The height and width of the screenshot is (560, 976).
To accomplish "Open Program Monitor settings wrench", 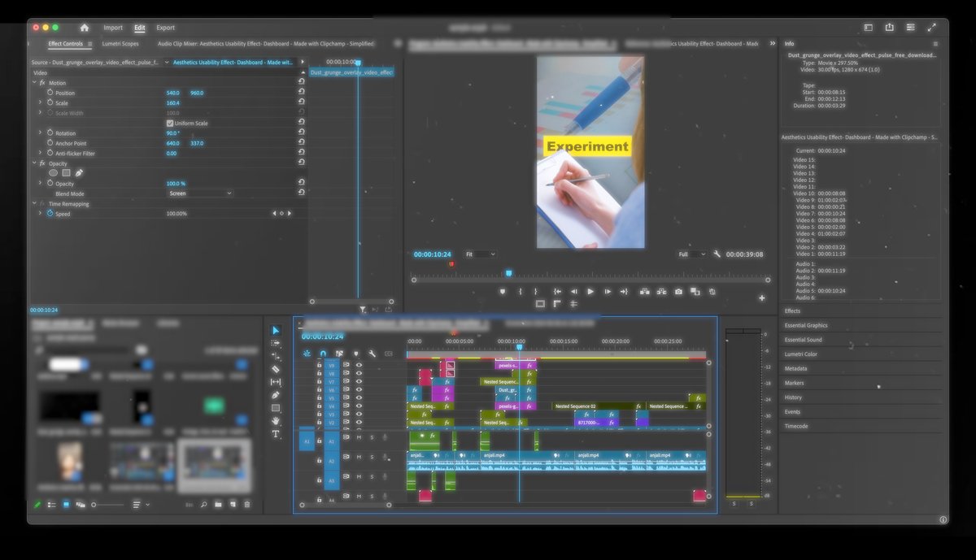I will 717,254.
